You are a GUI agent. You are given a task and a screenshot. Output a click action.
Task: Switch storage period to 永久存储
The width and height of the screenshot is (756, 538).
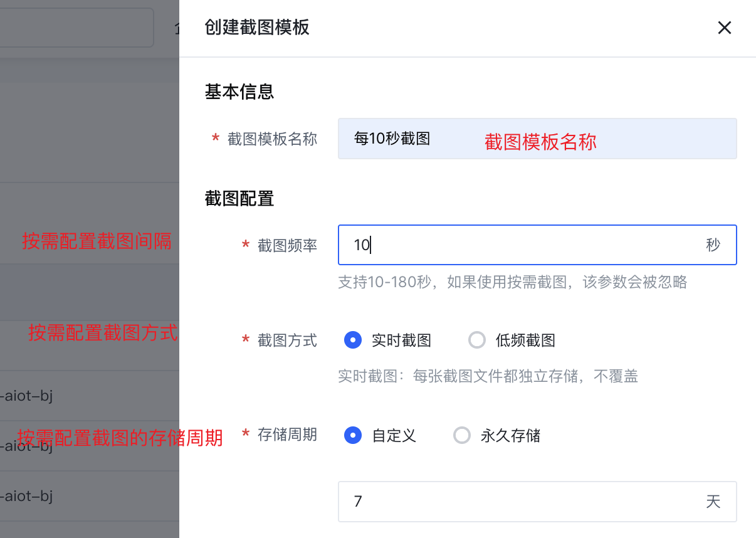coord(462,435)
